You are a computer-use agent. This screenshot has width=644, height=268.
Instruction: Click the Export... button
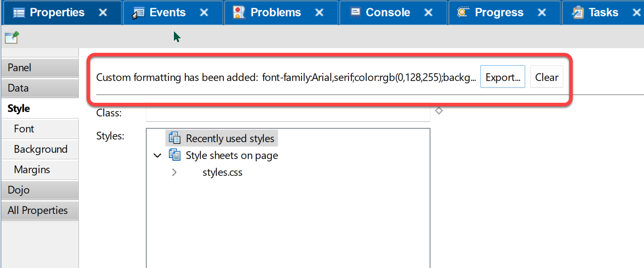pyautogui.click(x=503, y=77)
